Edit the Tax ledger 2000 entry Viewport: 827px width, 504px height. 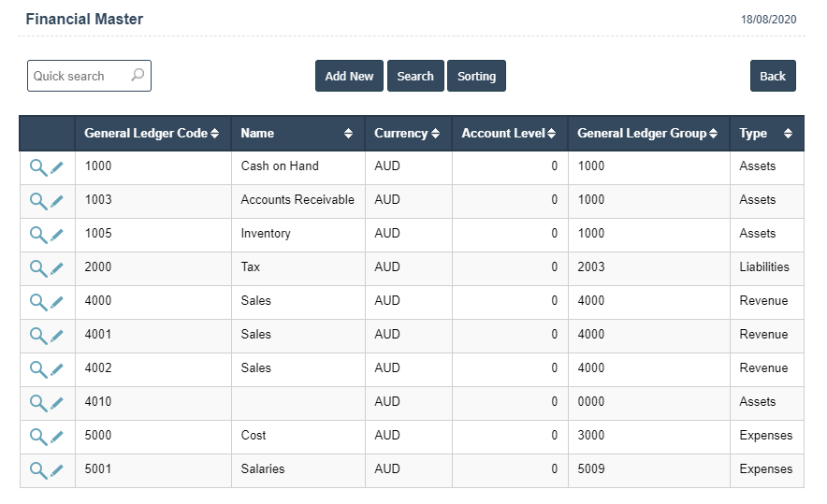click(x=57, y=269)
